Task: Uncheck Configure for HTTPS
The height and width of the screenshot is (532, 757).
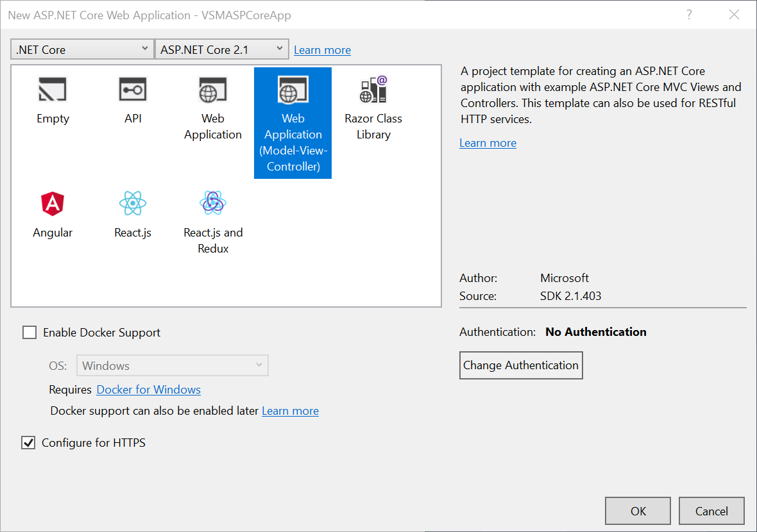Action: [28, 443]
